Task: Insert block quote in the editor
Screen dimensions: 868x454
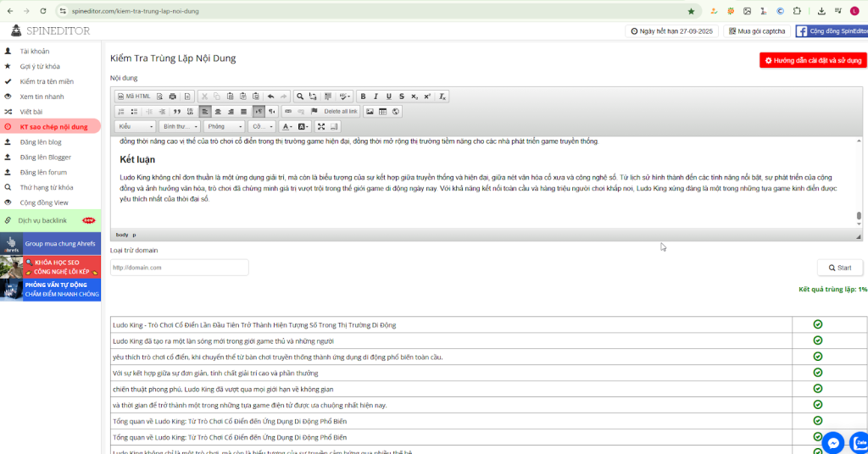Action: click(177, 112)
